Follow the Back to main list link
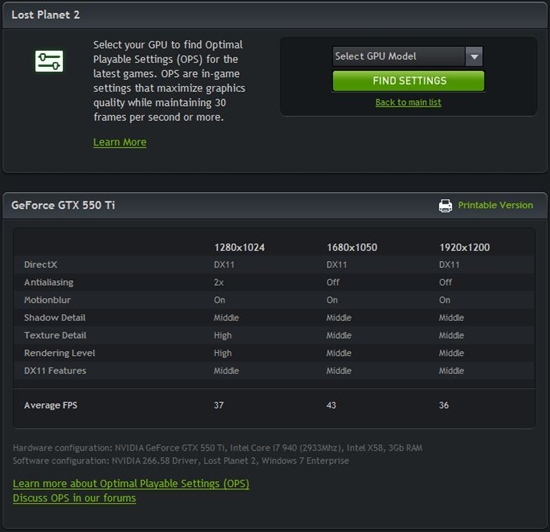This screenshot has height=532, width=550. click(x=408, y=102)
